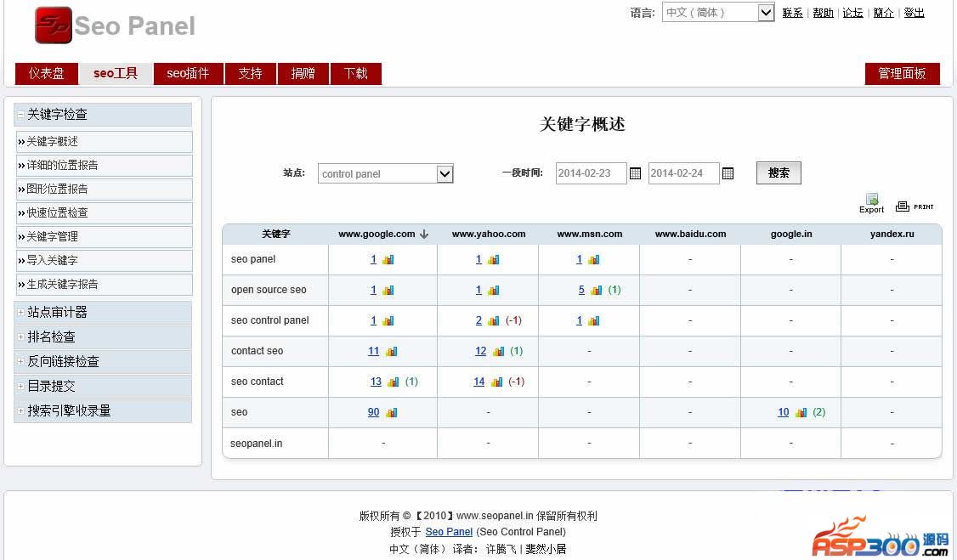
Task: Open the seo插件 tab
Action: tap(188, 74)
